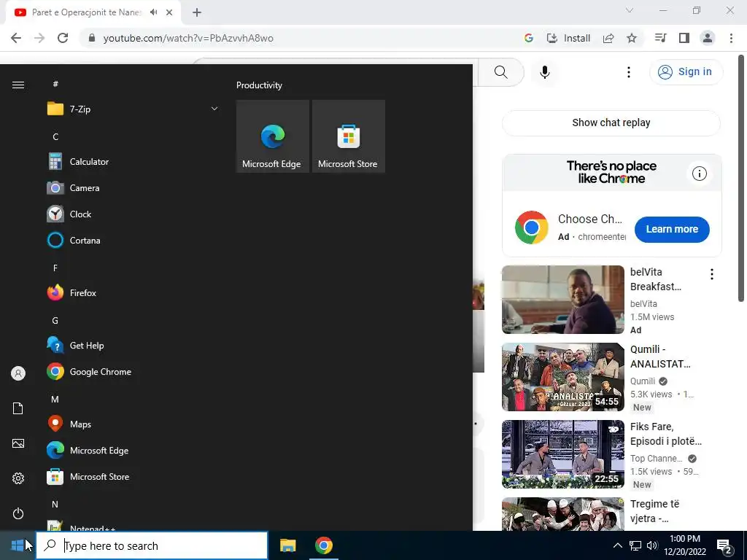Open the volume icon in system tray
Image resolution: width=747 pixels, height=560 pixels.
click(x=652, y=545)
